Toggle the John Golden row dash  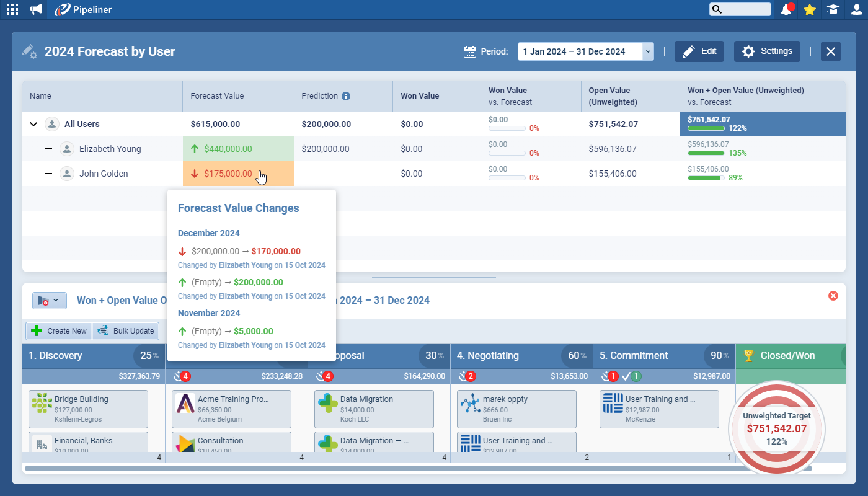(48, 174)
